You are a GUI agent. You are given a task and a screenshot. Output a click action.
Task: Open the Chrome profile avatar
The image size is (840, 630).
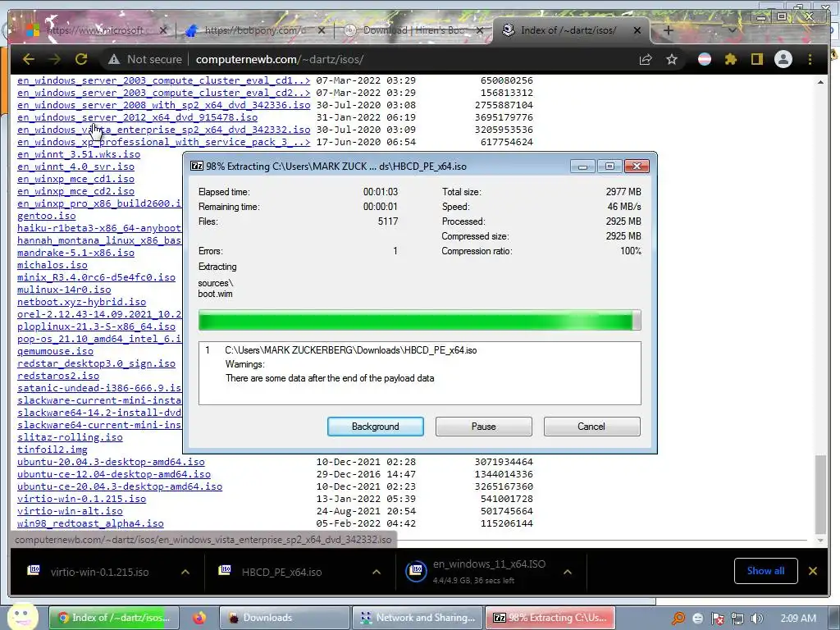(783, 59)
